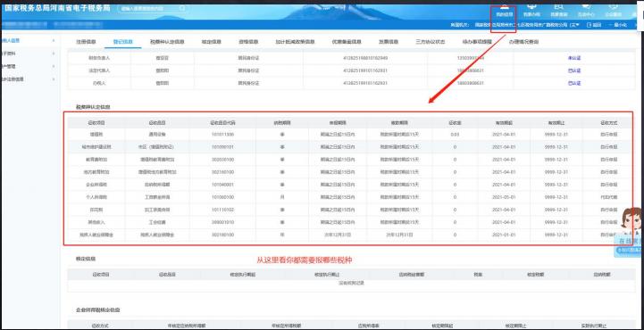
Task: Select the 印花税 cell in the tax table
Action: tap(96, 210)
